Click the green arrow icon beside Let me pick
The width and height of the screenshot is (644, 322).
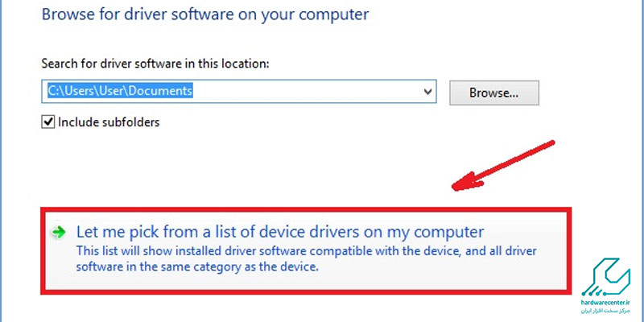pos(59,233)
